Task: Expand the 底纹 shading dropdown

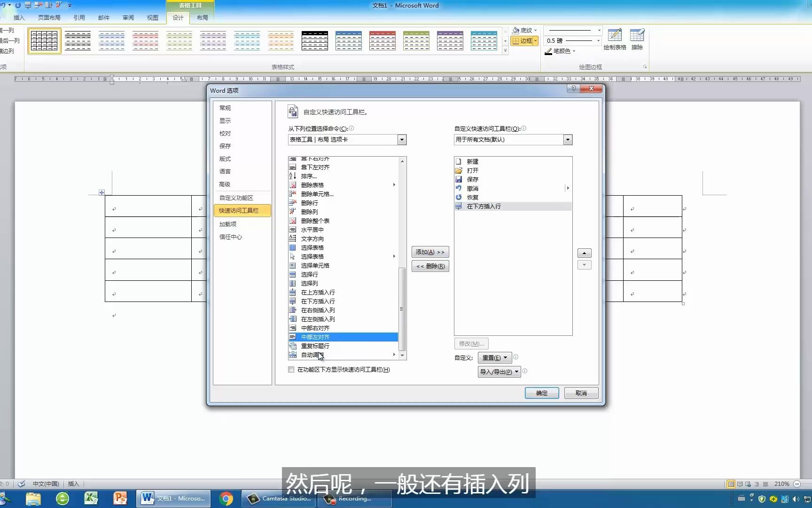Action: point(536,30)
